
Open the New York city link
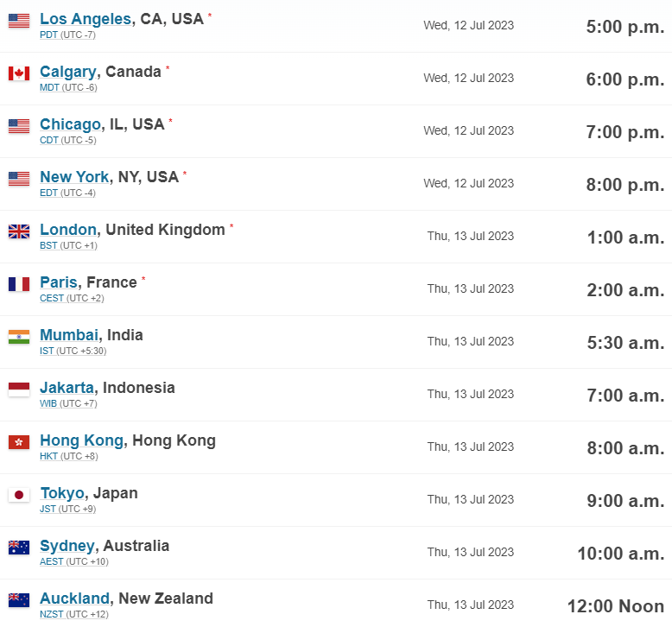(x=74, y=177)
